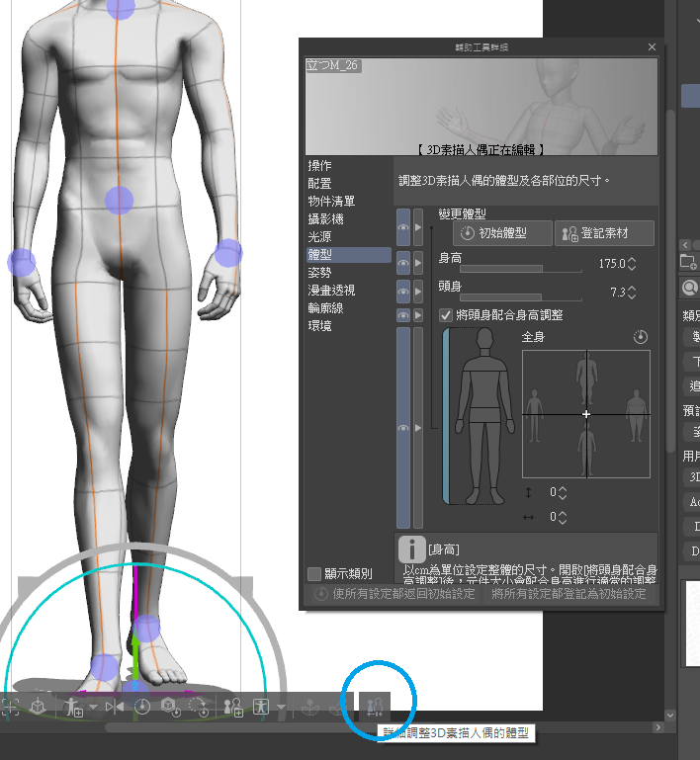Toggle eye visibility for 將頭身配合身高調整 row
Screen dimensions: 700x760
(x=403, y=315)
